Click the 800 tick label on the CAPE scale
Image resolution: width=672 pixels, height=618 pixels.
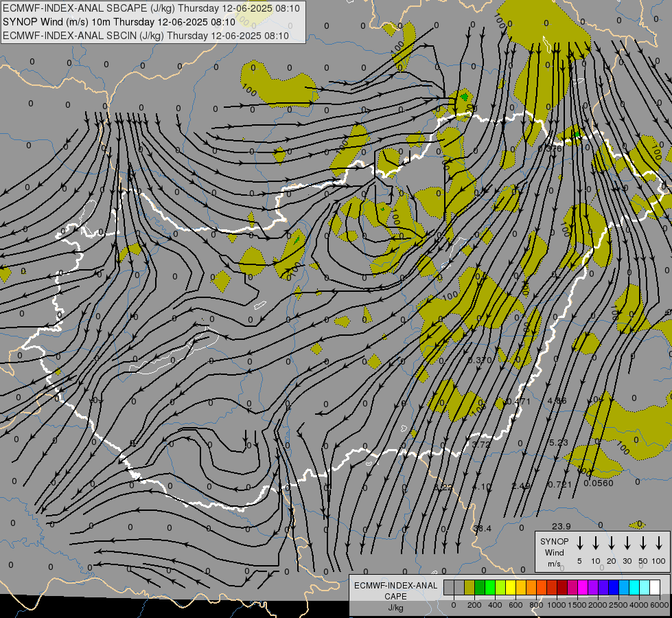coord(536,605)
